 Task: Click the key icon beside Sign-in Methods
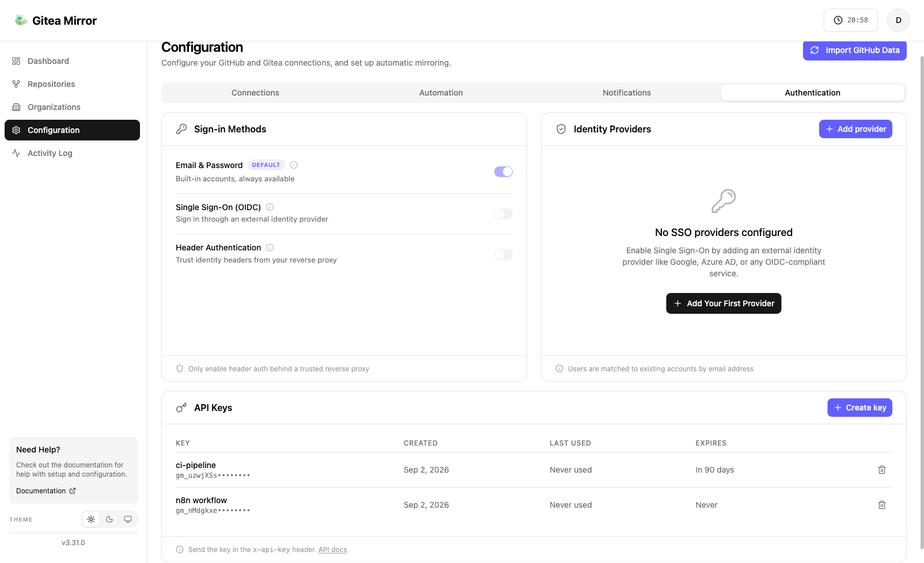point(181,129)
